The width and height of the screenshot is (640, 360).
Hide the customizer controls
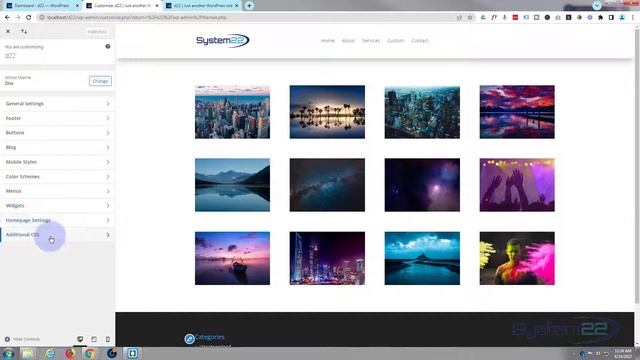pos(22,339)
